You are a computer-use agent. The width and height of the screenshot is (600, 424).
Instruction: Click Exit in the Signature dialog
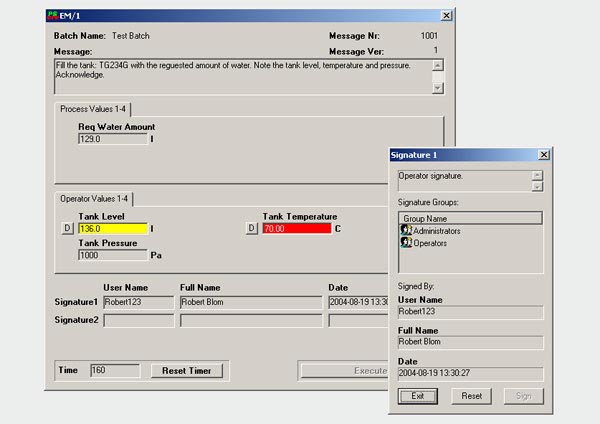(x=418, y=396)
